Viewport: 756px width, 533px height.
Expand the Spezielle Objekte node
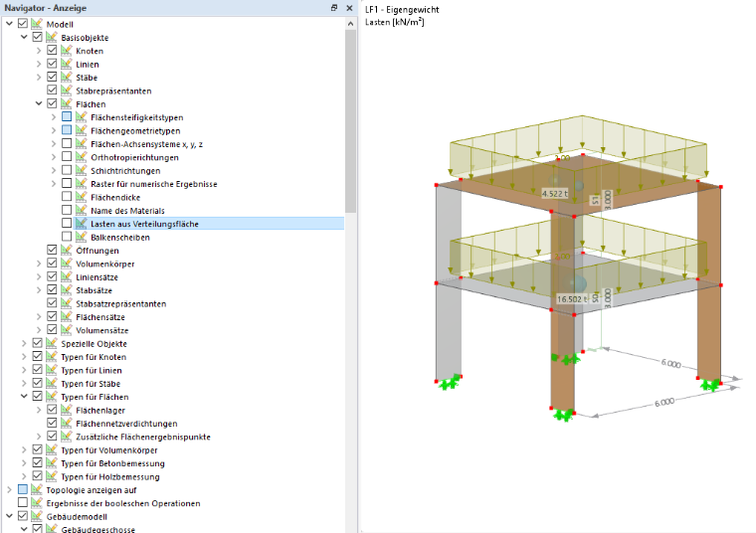[24, 344]
